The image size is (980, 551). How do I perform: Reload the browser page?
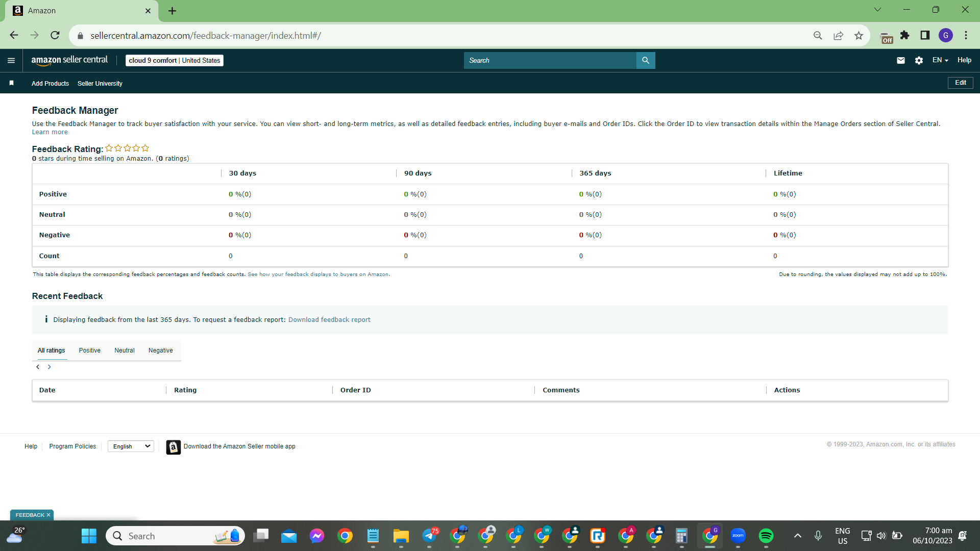[55, 35]
